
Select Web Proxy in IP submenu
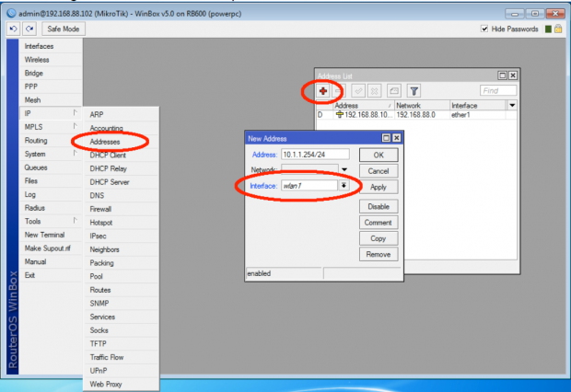click(121, 384)
